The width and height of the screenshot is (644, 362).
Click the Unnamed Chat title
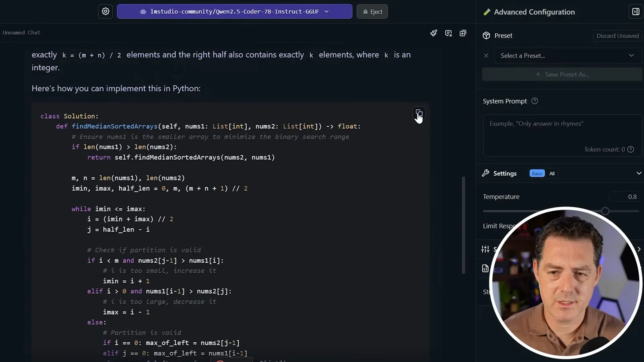[x=21, y=33]
